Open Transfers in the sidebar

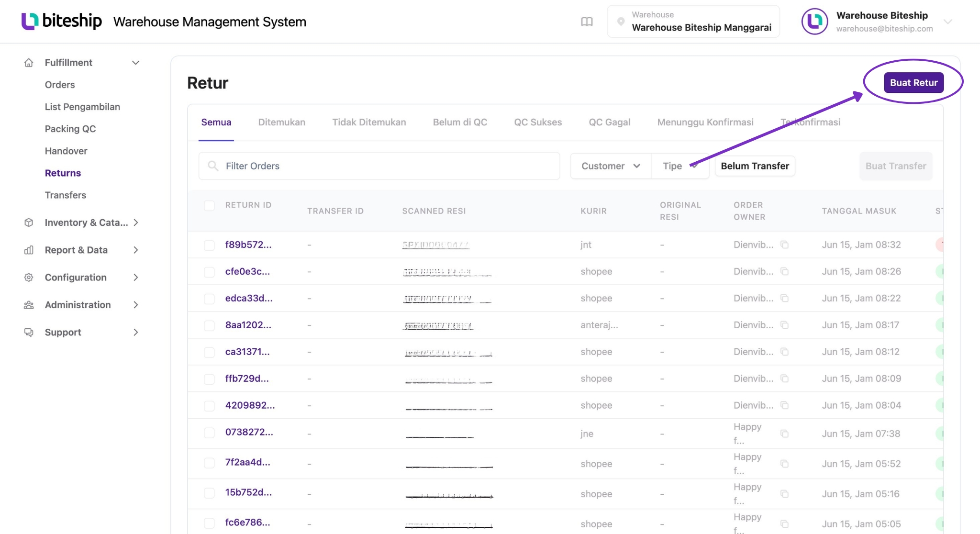pos(66,195)
